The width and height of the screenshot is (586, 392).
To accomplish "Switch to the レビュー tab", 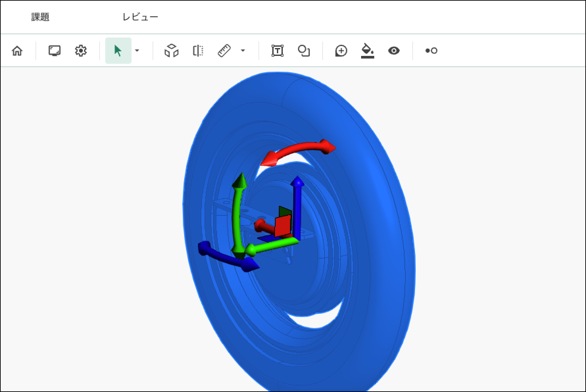I will tap(140, 17).
